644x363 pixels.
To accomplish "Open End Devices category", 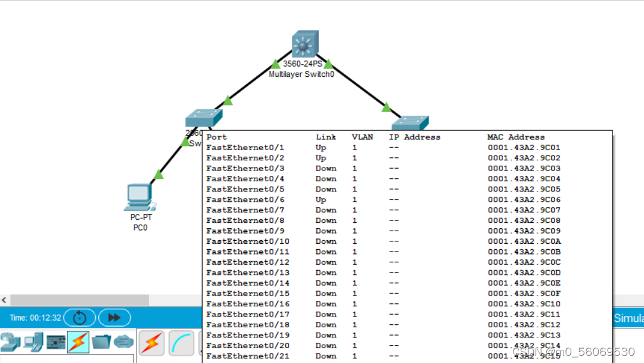I will [33, 342].
